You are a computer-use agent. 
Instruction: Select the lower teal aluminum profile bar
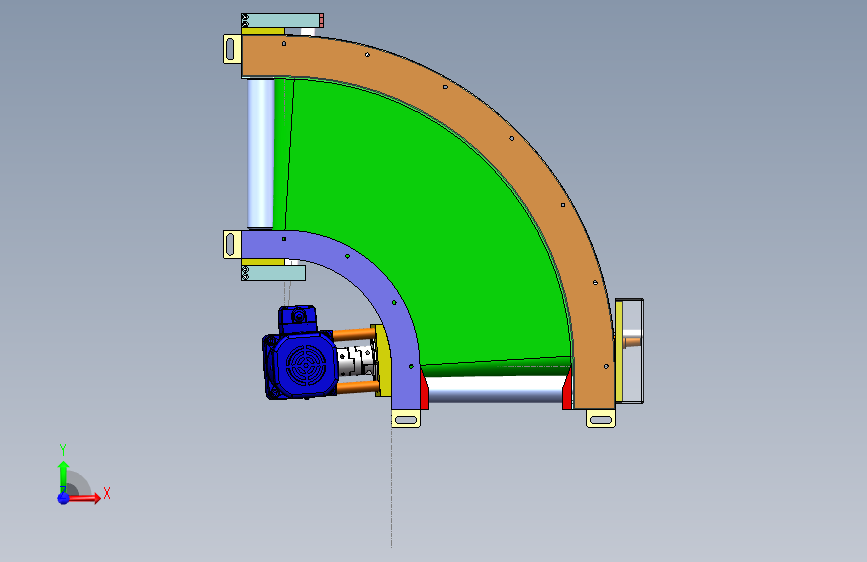pyautogui.click(x=273, y=273)
